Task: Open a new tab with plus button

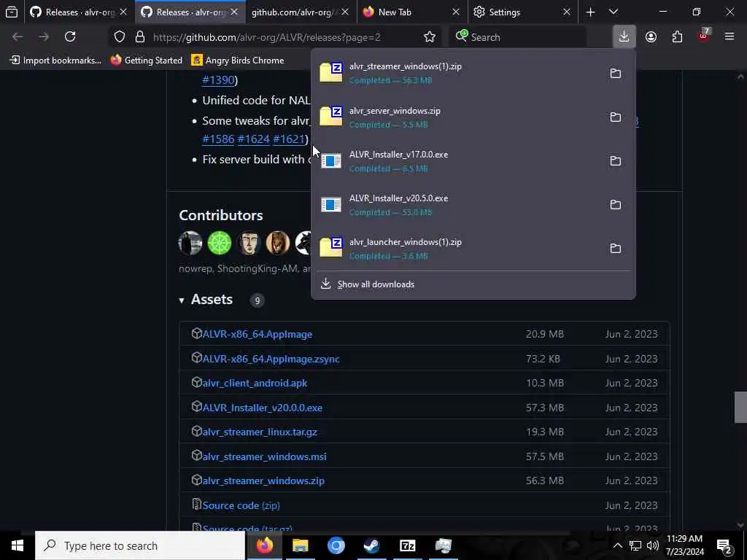Action: (x=590, y=12)
